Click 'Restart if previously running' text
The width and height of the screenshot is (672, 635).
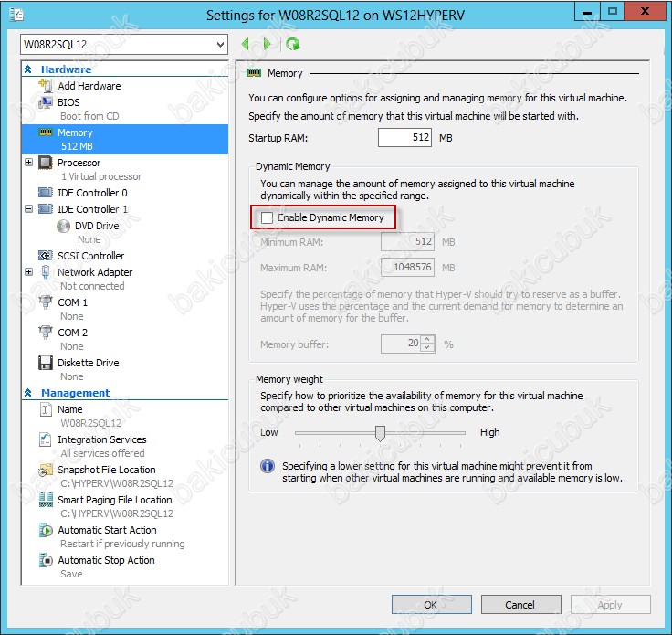click(122, 544)
